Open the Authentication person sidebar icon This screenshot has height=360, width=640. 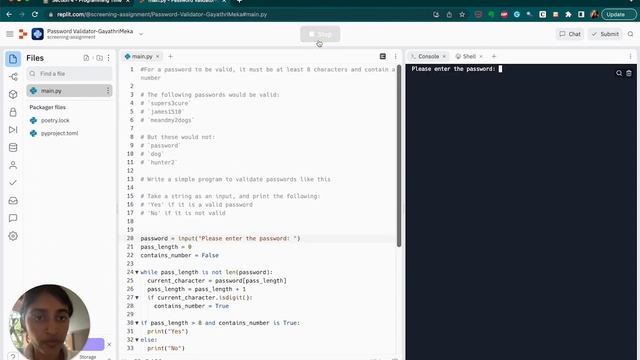13,165
